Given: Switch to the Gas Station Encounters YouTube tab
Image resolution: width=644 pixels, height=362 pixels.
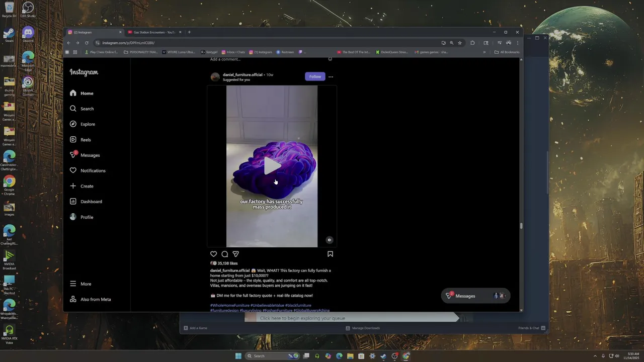Looking at the screenshot, I should (x=154, y=32).
